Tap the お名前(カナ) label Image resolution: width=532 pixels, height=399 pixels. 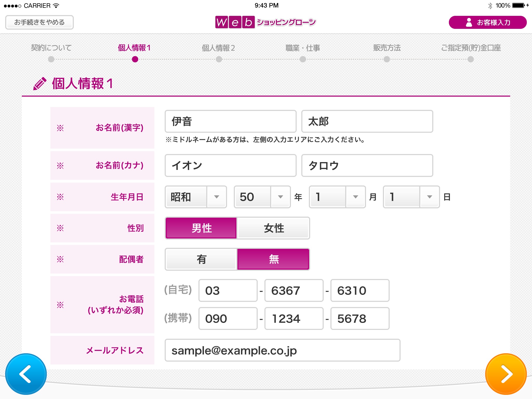pyautogui.click(x=119, y=165)
